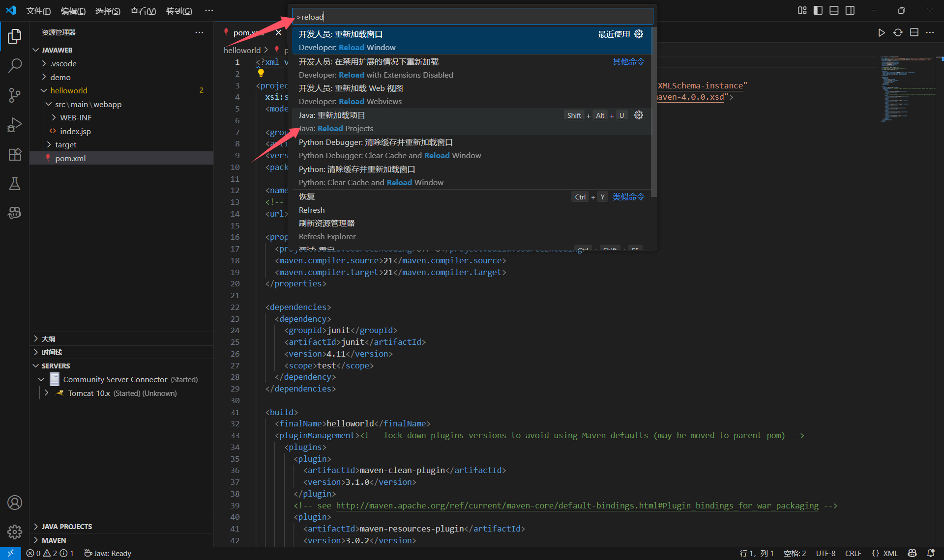Open the 查看(V) menu

(x=143, y=11)
